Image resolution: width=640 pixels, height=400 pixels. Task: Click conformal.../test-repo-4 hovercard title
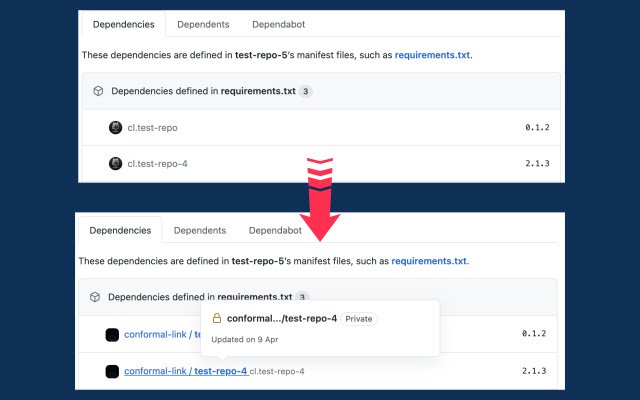pyautogui.click(x=282, y=319)
